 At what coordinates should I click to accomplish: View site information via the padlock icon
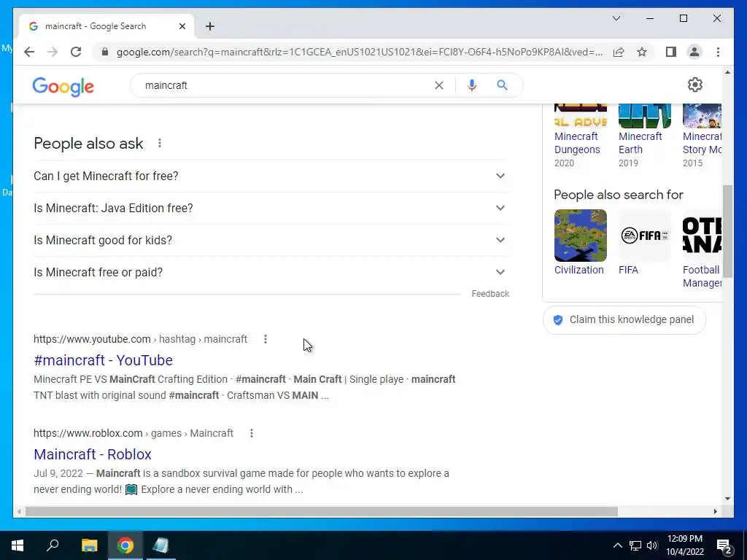point(105,52)
